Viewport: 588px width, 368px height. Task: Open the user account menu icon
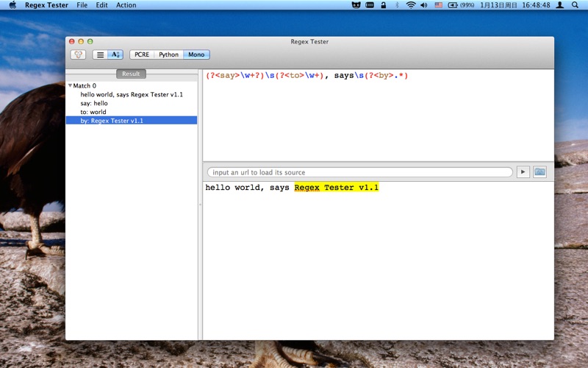560,5
